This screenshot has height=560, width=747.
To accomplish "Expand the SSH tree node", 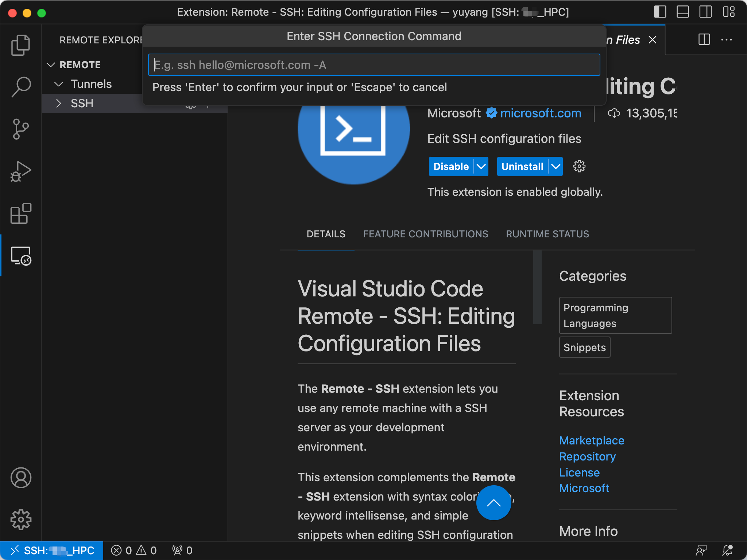I will [59, 104].
